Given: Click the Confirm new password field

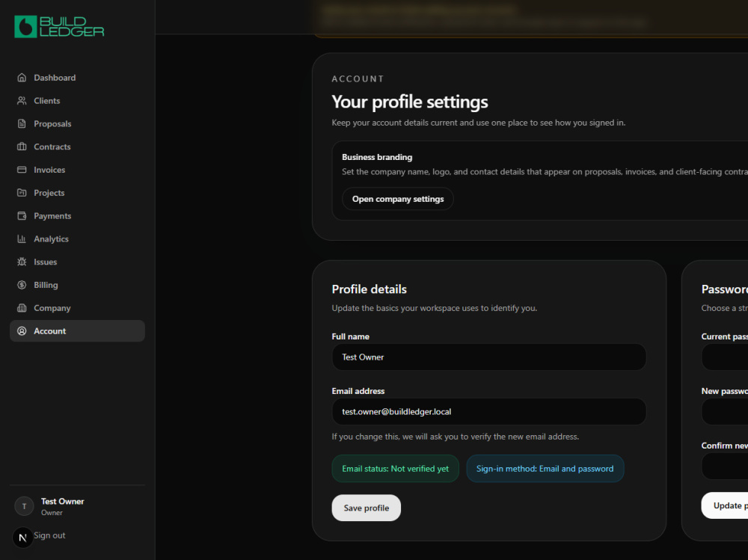Looking at the screenshot, I should point(725,466).
